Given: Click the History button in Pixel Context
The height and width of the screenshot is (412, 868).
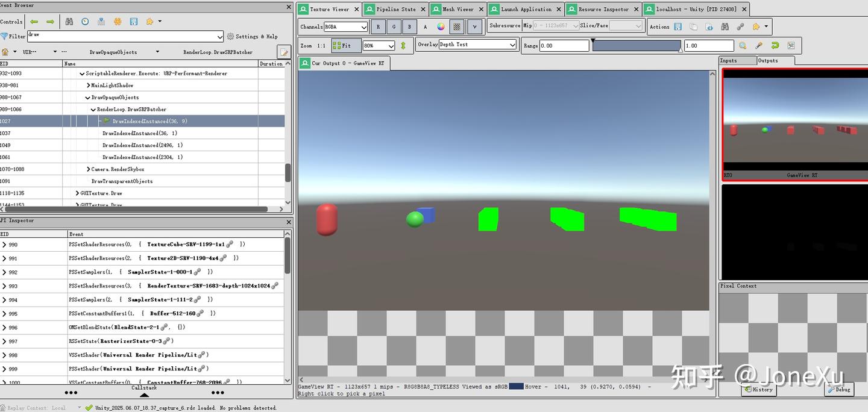Looking at the screenshot, I should pyautogui.click(x=758, y=390).
